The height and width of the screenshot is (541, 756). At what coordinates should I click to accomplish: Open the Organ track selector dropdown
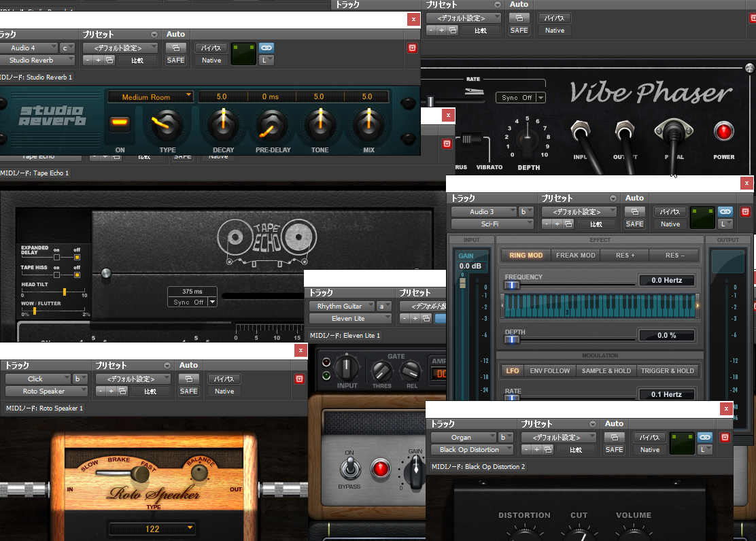pyautogui.click(x=464, y=437)
